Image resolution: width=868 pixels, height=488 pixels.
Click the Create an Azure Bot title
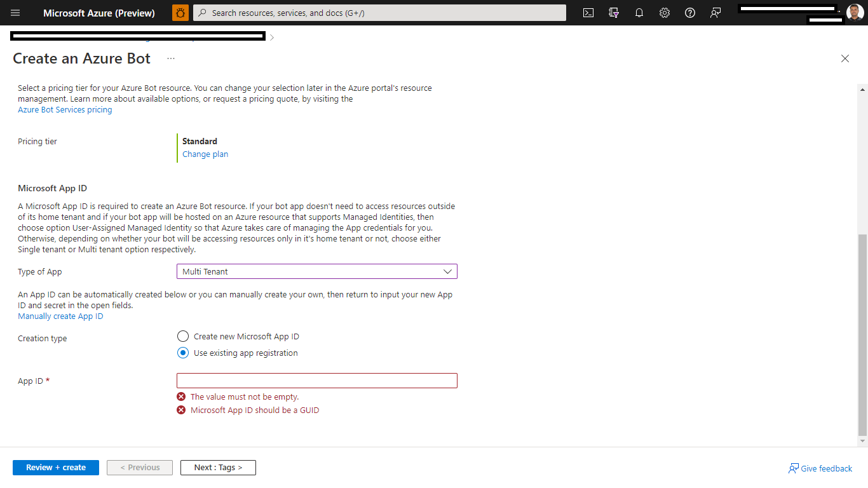[x=81, y=58]
